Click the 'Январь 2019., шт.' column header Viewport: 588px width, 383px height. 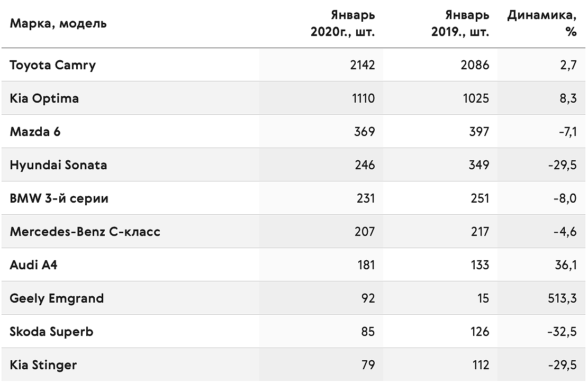pyautogui.click(x=460, y=23)
